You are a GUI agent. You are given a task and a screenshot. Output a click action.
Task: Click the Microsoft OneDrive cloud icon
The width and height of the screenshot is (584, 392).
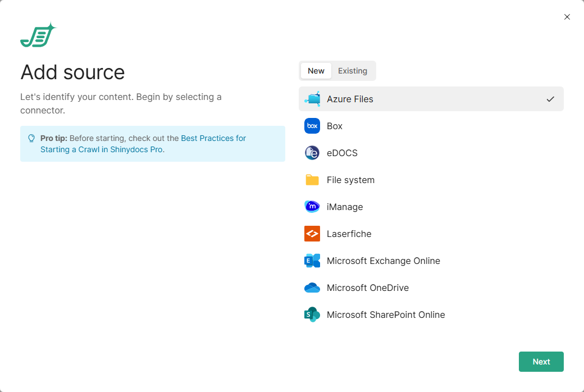click(x=312, y=288)
